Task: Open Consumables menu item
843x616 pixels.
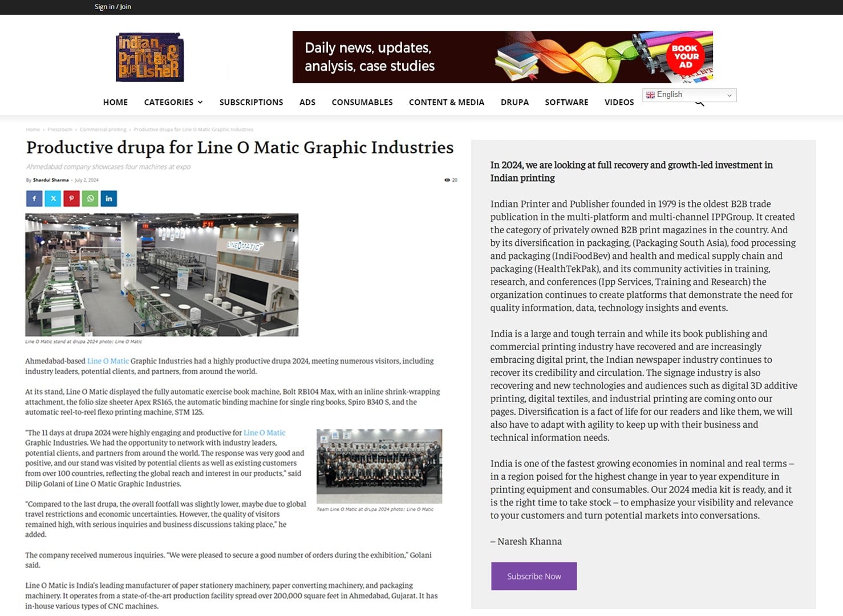Action: (x=362, y=102)
